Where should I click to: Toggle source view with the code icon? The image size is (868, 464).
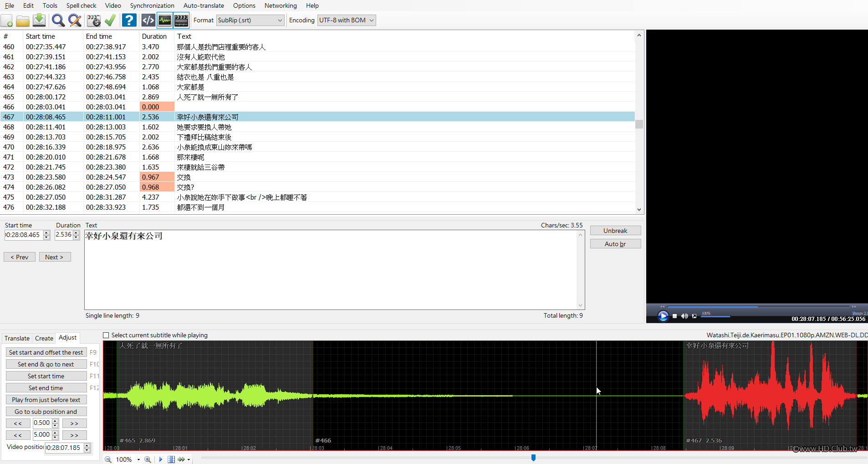(148, 21)
